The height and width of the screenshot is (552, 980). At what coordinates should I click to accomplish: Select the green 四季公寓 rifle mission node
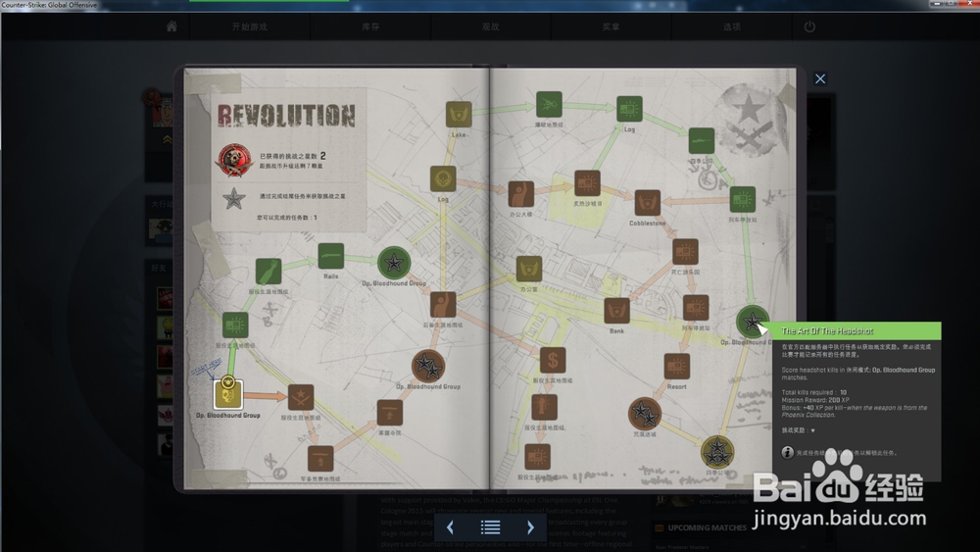(x=702, y=141)
